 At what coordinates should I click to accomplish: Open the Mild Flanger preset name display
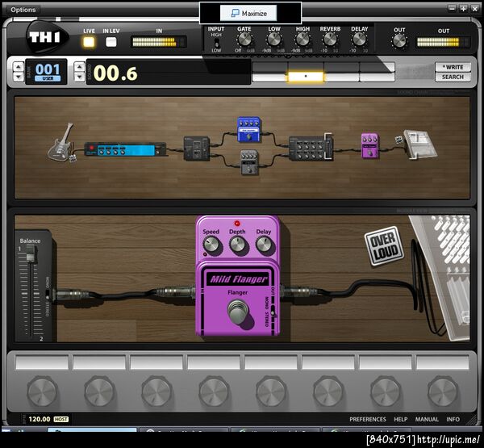238,279
